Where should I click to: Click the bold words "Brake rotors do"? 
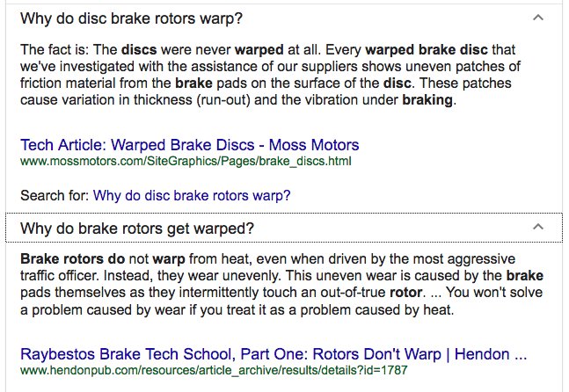pyautogui.click(x=73, y=259)
